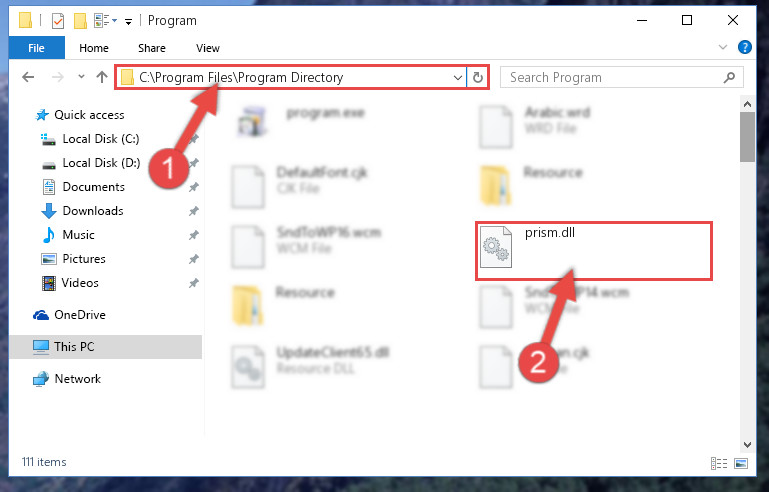
Task: Click the Properties checkmark quick access icon
Action: coord(58,21)
